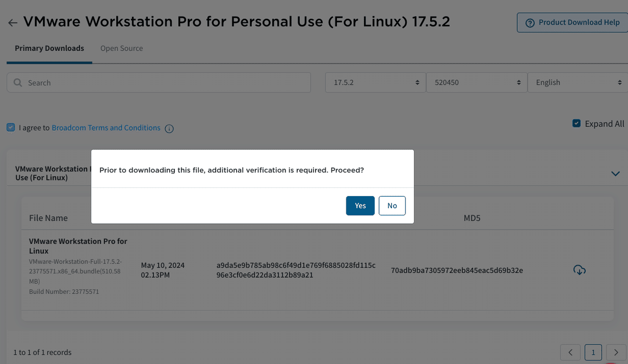Open the 17.5.2 version dropdown
Screen dimensions: 628x364
pos(375,83)
